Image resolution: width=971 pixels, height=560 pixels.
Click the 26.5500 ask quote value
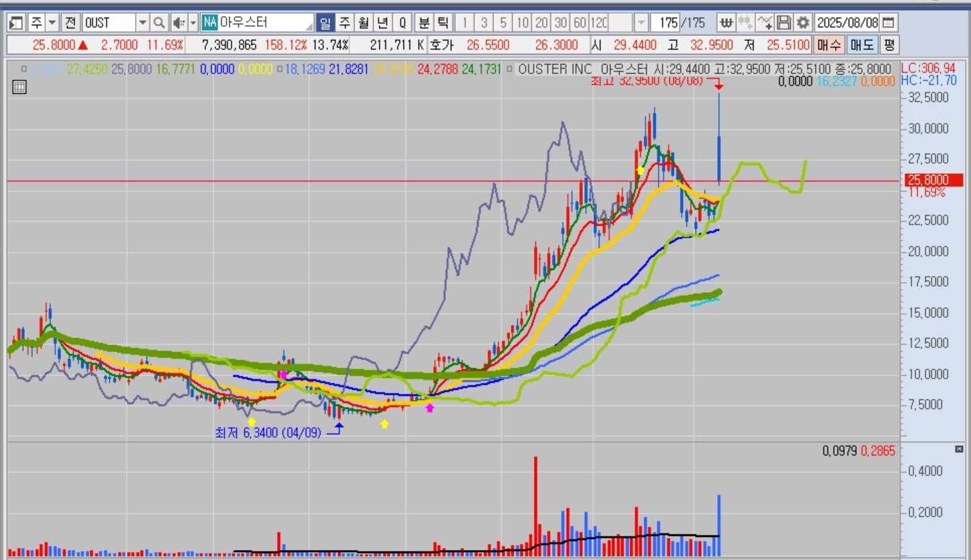tap(488, 46)
